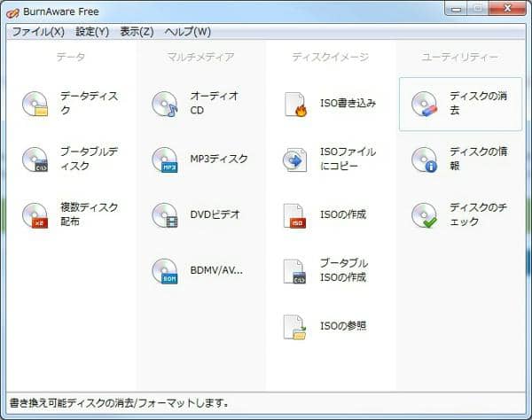The image size is (532, 420).
Task: Open the ISOの作成 red ISO icon
Action: pos(294,215)
